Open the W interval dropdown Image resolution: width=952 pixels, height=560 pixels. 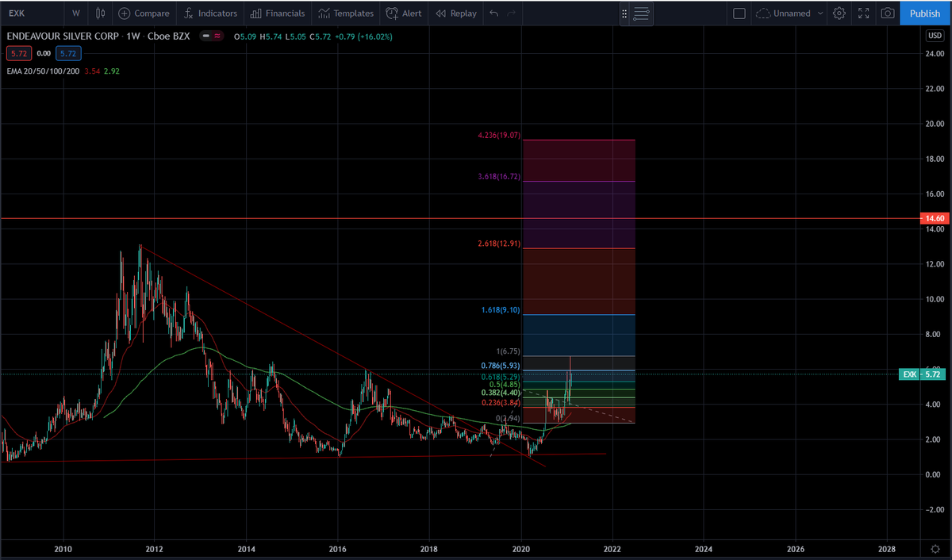pyautogui.click(x=75, y=13)
